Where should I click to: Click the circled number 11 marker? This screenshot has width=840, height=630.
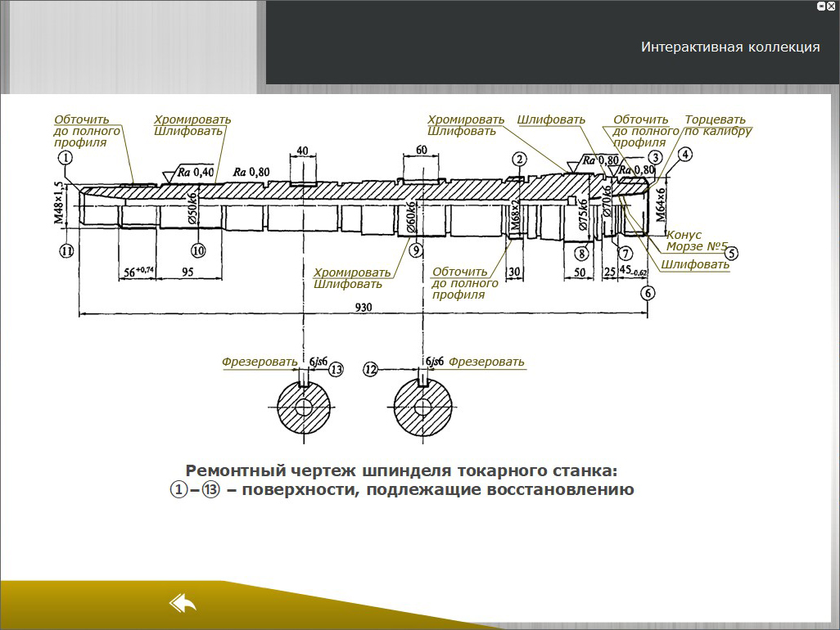pyautogui.click(x=66, y=250)
